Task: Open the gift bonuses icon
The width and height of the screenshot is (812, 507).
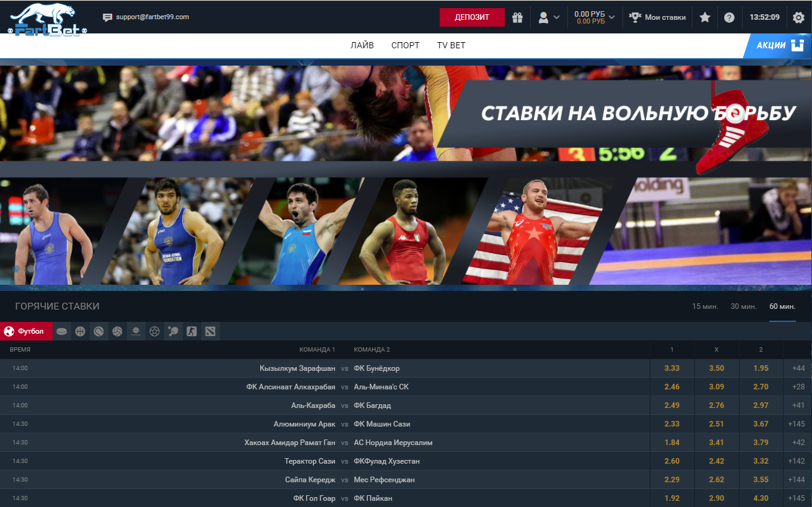Action: [517, 17]
